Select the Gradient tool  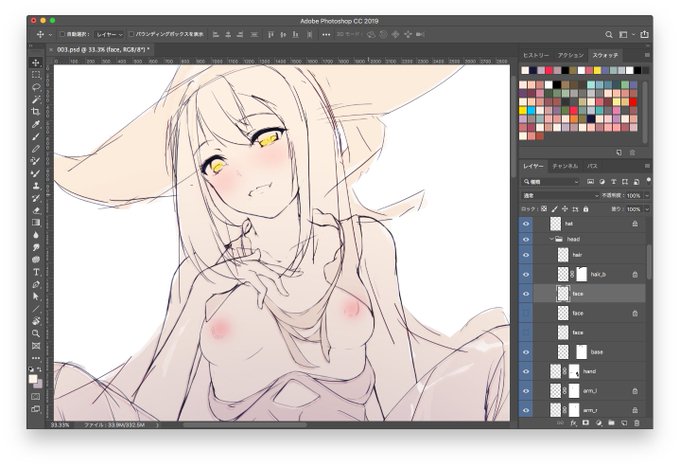pos(36,222)
